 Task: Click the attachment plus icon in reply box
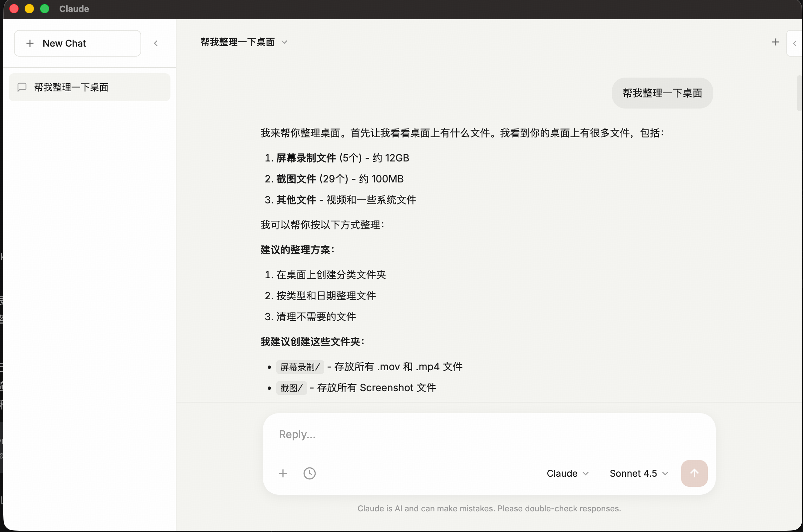[283, 473]
